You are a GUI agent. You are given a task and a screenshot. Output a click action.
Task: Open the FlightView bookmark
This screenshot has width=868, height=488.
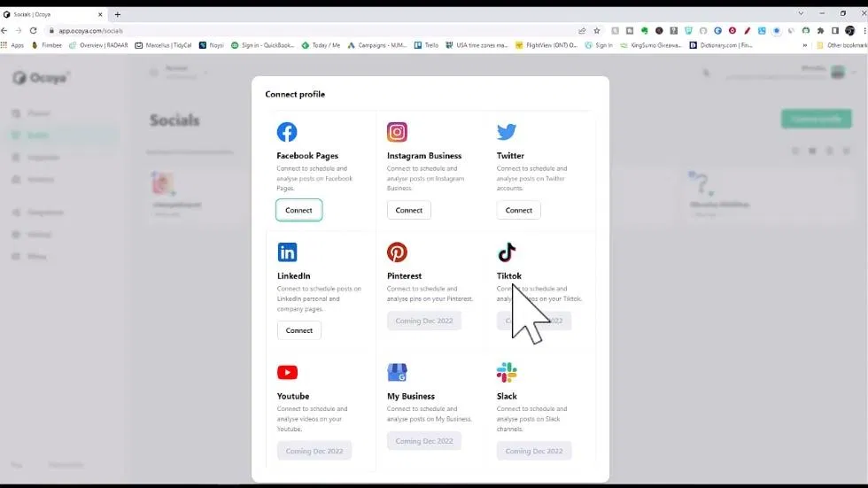[x=547, y=45]
